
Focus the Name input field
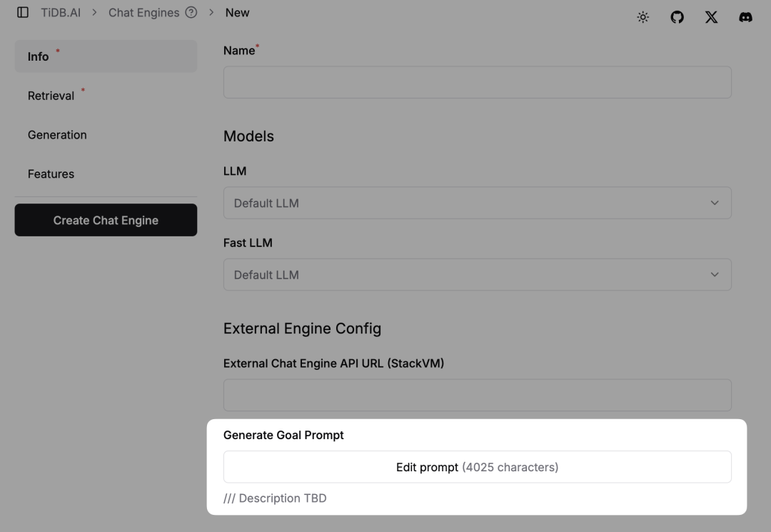point(477,83)
